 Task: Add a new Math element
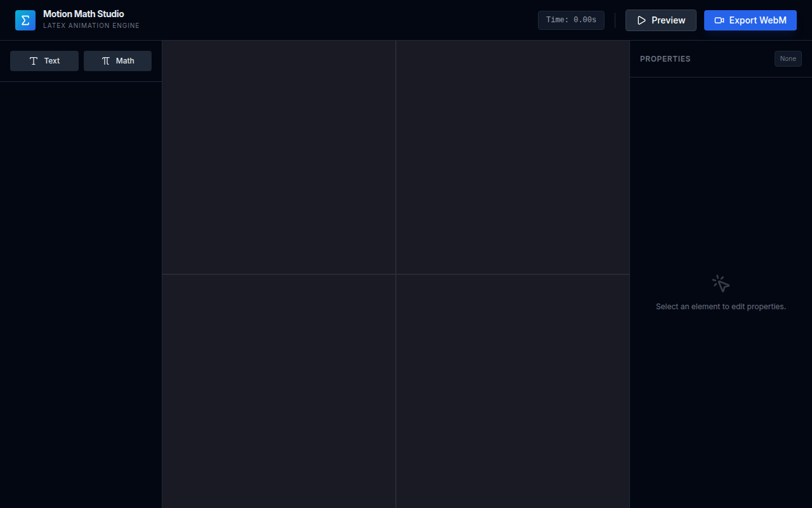(x=117, y=61)
